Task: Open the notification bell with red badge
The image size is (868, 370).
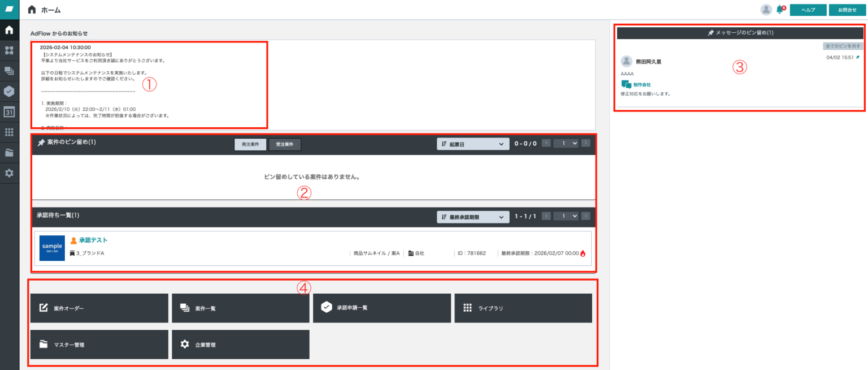Action: pos(781,10)
